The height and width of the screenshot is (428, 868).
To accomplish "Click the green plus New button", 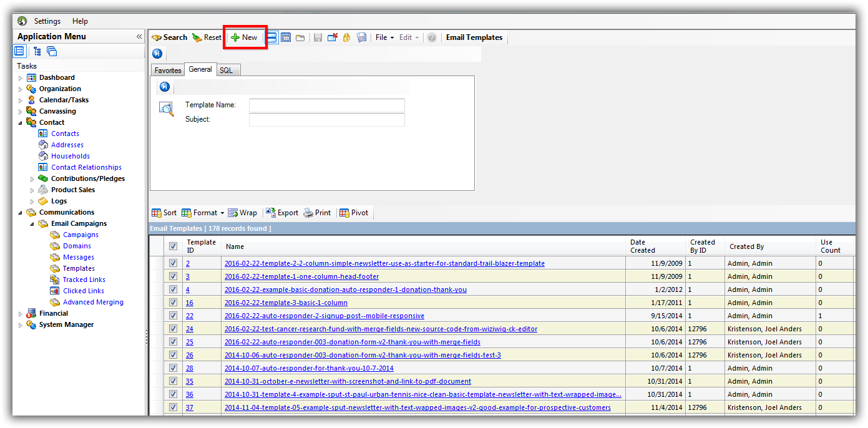I will point(245,37).
